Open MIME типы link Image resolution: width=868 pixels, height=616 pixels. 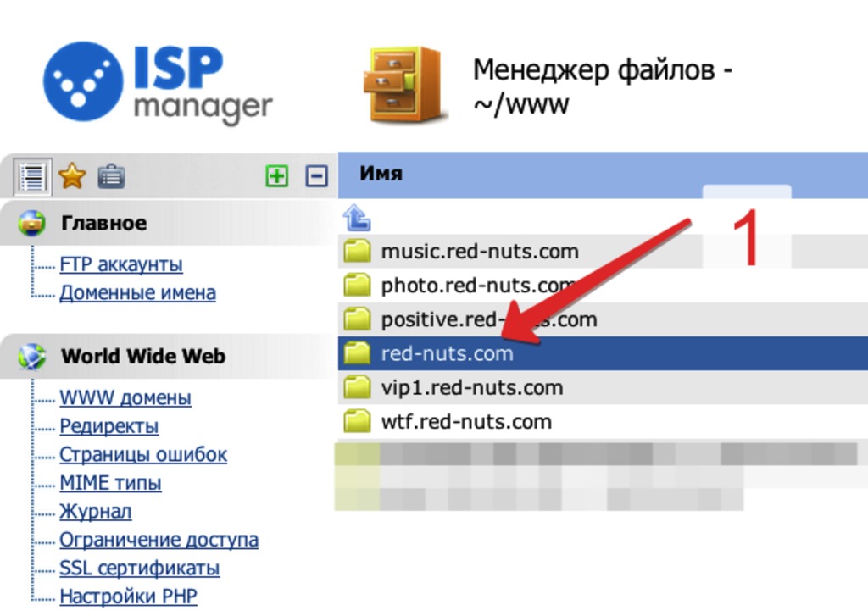[111, 483]
